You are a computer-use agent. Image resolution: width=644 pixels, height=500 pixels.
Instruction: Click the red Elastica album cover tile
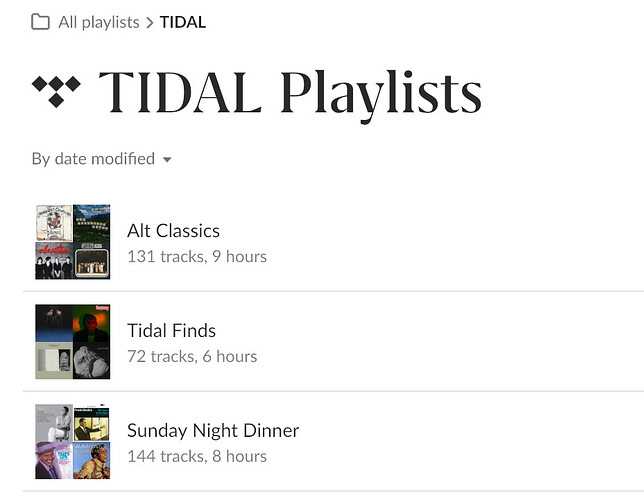[54, 261]
